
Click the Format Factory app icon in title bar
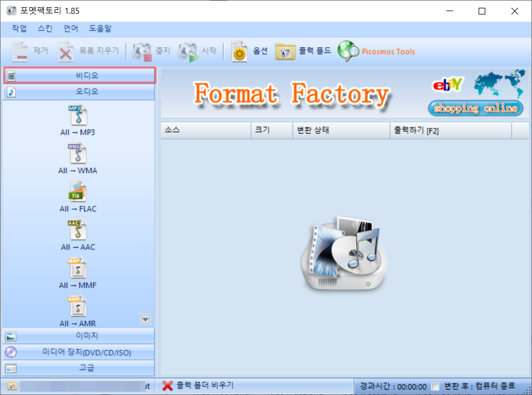(11, 11)
